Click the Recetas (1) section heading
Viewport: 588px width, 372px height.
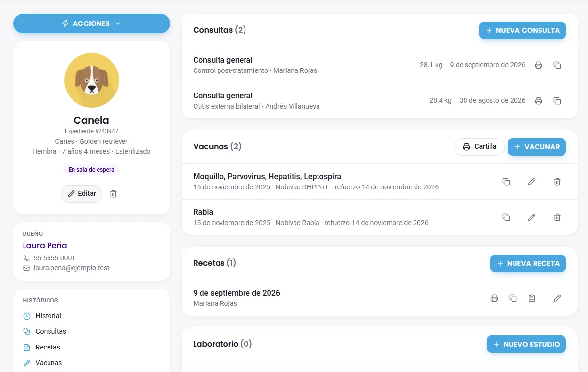point(215,263)
